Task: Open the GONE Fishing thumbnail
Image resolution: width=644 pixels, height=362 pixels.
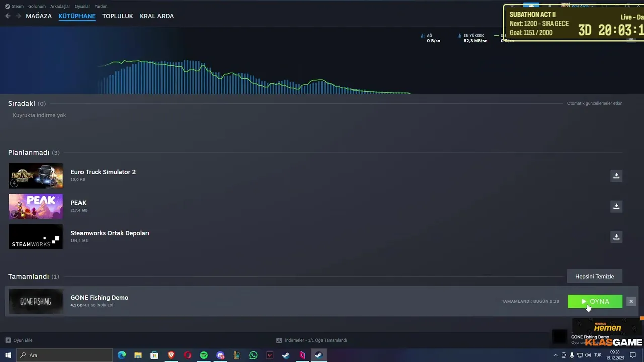Action: click(x=36, y=301)
